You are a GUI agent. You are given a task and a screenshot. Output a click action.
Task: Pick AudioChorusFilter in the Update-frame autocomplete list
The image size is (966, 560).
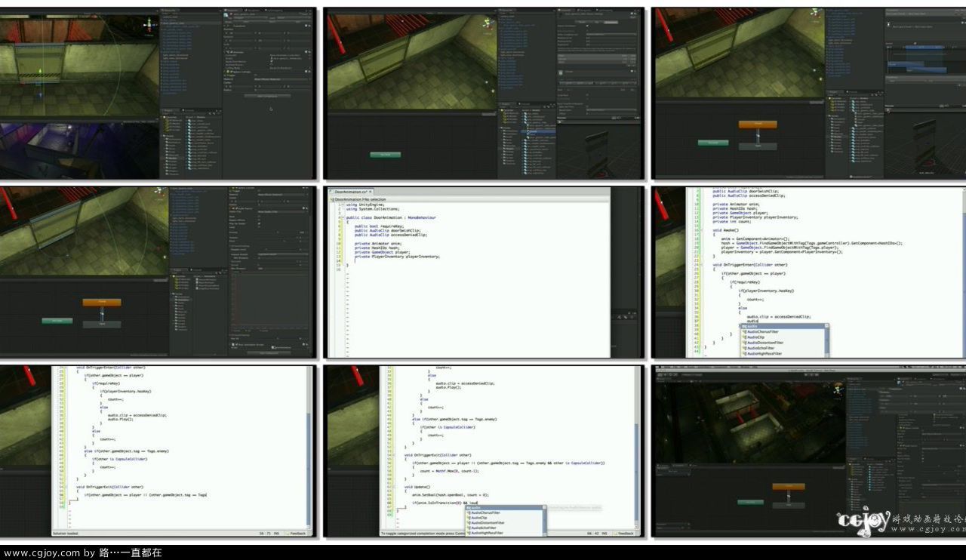pos(486,512)
